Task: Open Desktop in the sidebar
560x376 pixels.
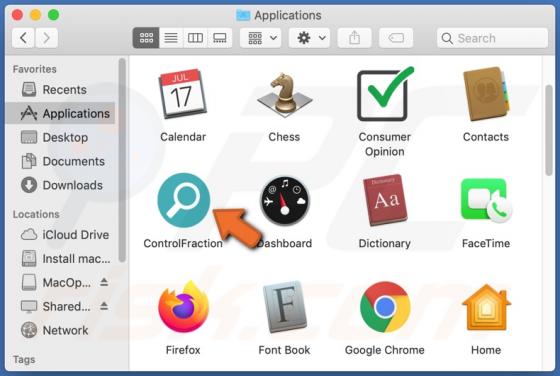Action: click(x=60, y=137)
